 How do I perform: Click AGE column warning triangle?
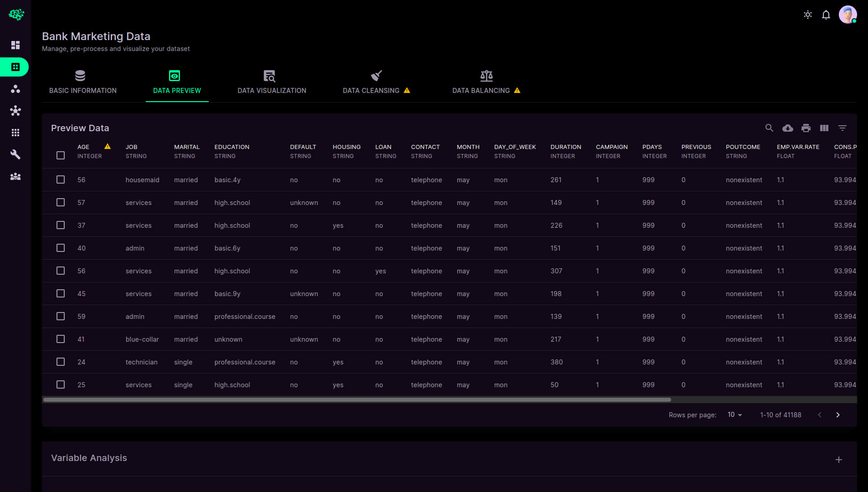pyautogui.click(x=108, y=146)
